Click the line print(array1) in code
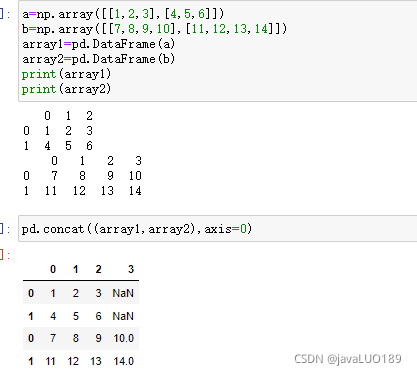 click(x=66, y=74)
